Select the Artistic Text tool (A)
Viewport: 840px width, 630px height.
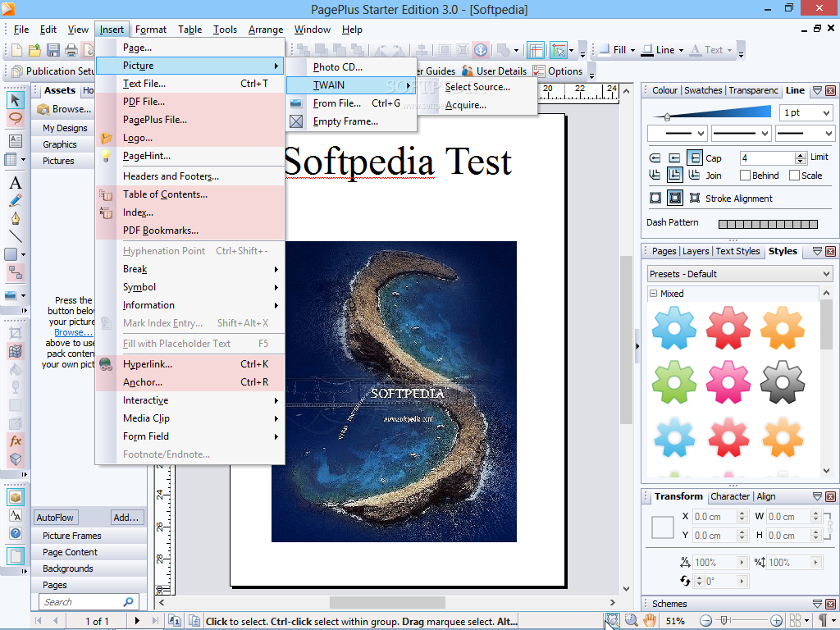(x=15, y=183)
